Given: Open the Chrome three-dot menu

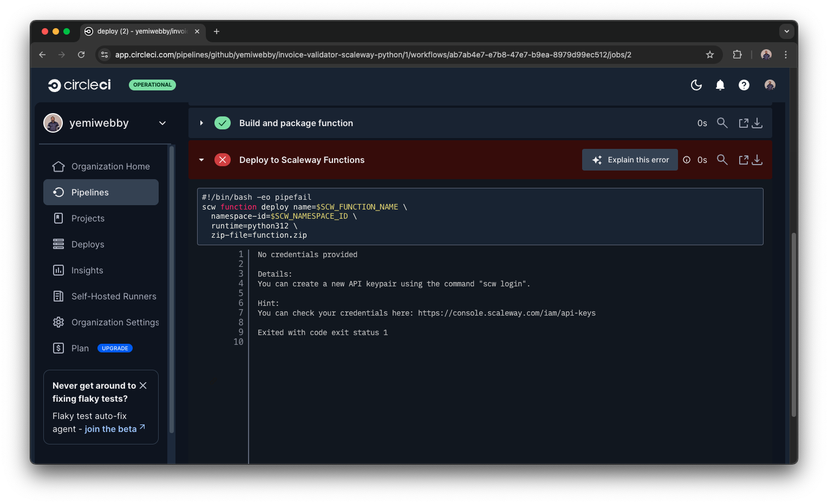Looking at the screenshot, I should click(786, 55).
